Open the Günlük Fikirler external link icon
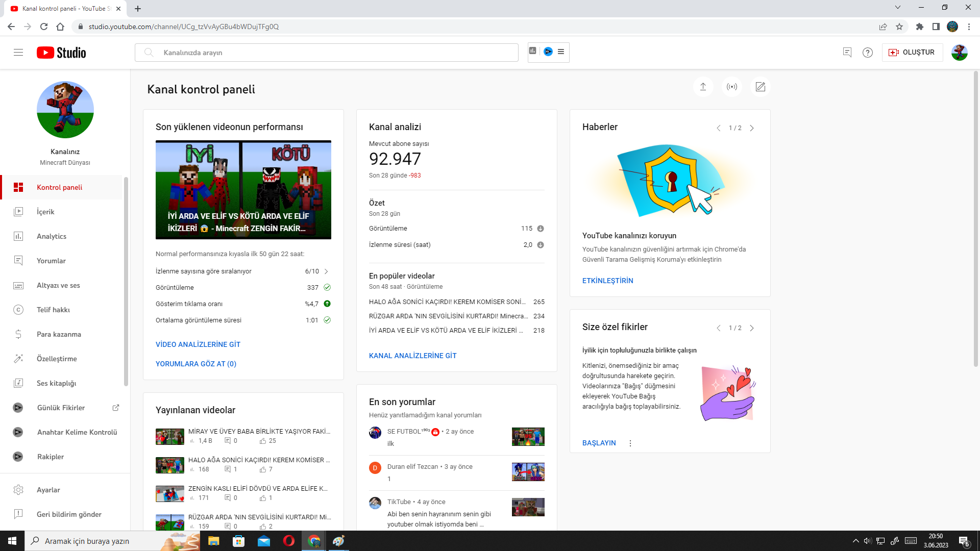This screenshot has height=551, width=980. [x=116, y=408]
